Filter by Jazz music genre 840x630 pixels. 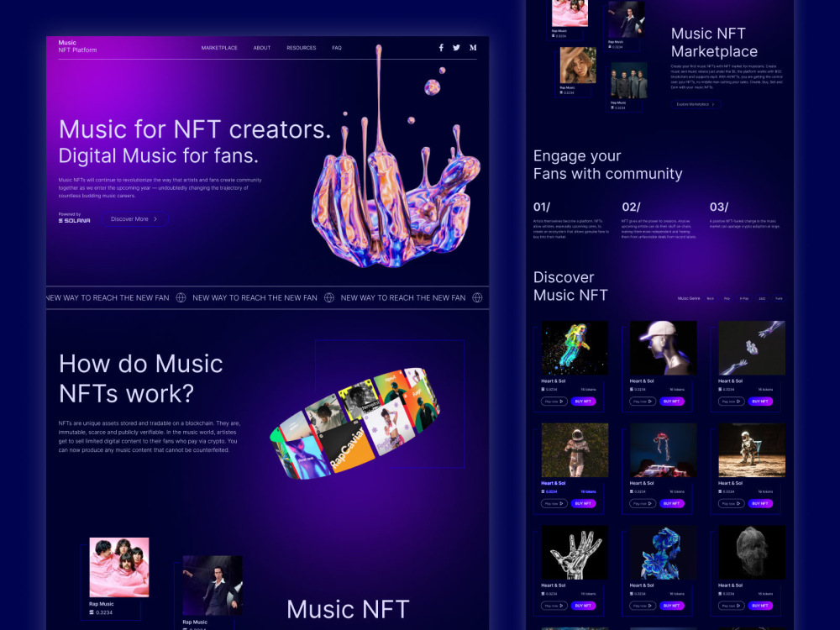[762, 298]
